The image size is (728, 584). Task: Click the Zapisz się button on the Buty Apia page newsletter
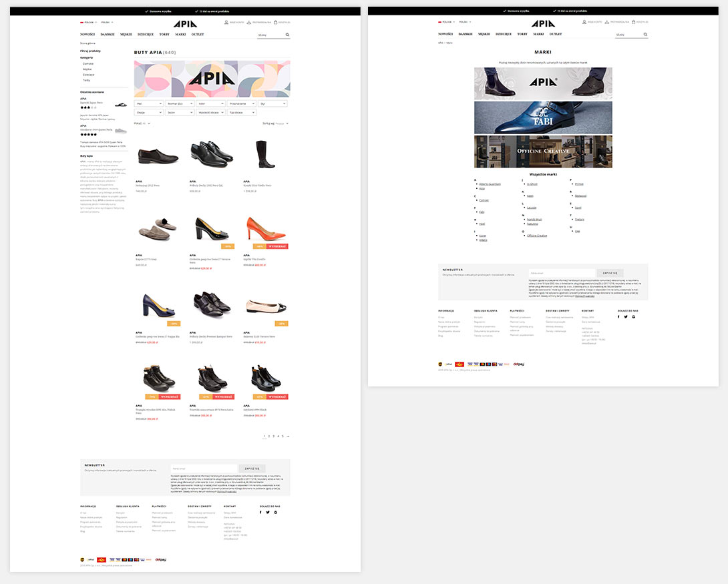[252, 469]
